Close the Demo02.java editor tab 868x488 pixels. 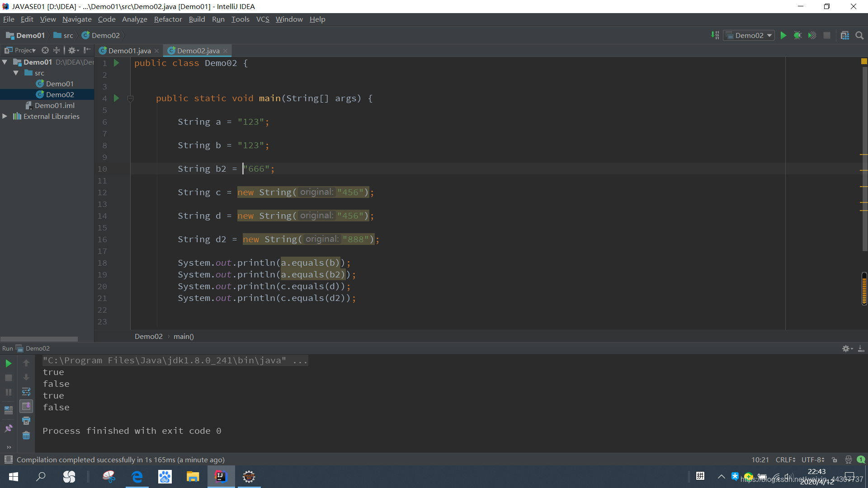point(225,51)
